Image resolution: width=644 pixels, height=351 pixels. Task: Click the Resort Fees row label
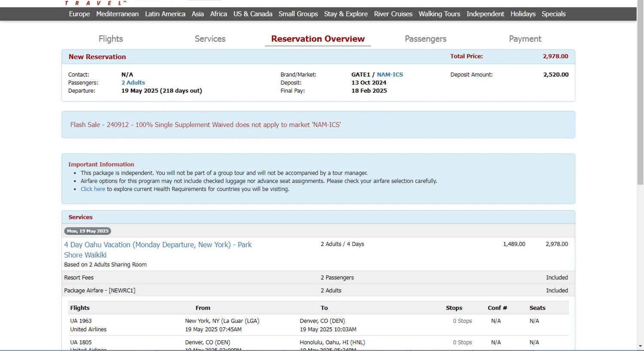pyautogui.click(x=79, y=277)
